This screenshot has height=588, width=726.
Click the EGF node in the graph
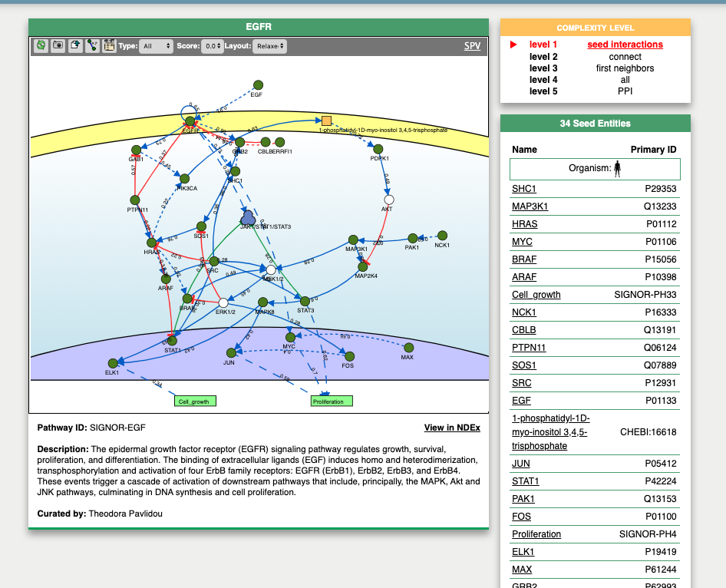pos(259,85)
